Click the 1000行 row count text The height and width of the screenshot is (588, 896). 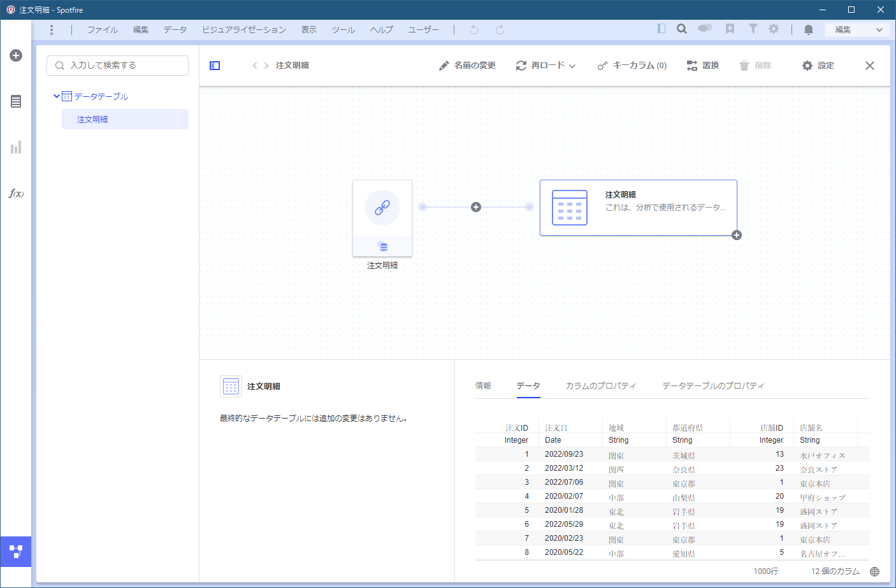click(x=766, y=571)
